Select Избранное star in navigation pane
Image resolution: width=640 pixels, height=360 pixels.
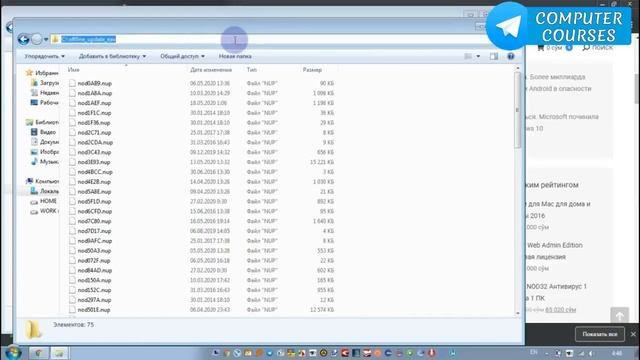pyautogui.click(x=29, y=73)
